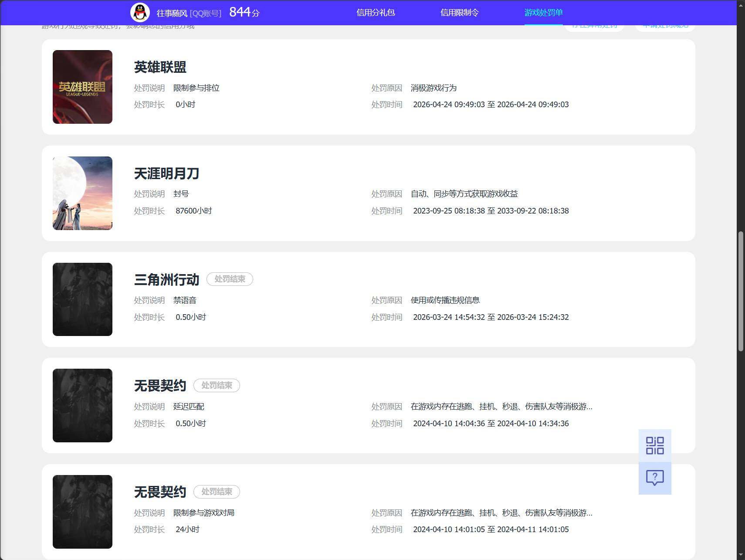Click the 处罚结束 badge beside 三角洲行动
Image resolution: width=745 pixels, height=560 pixels.
230,279
